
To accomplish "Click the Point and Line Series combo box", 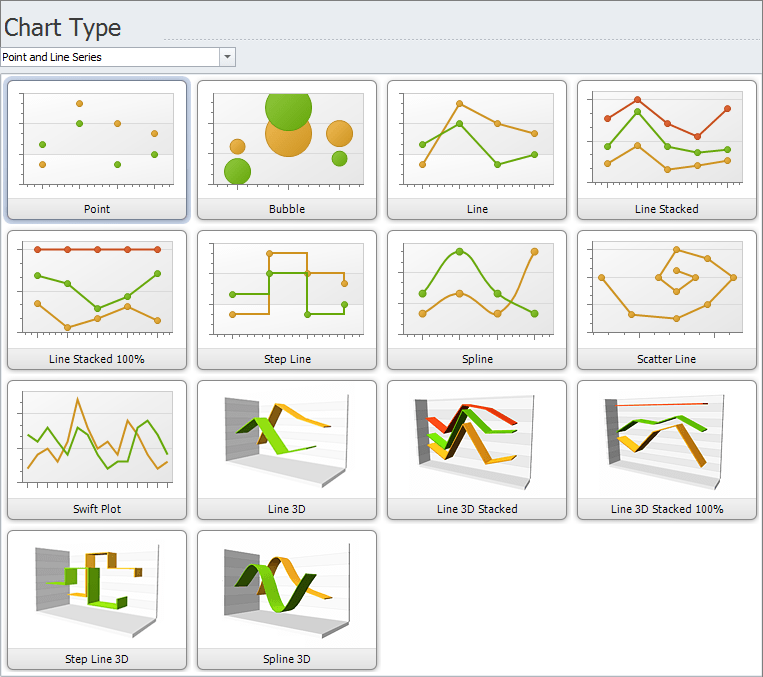I will pyautogui.click(x=110, y=57).
